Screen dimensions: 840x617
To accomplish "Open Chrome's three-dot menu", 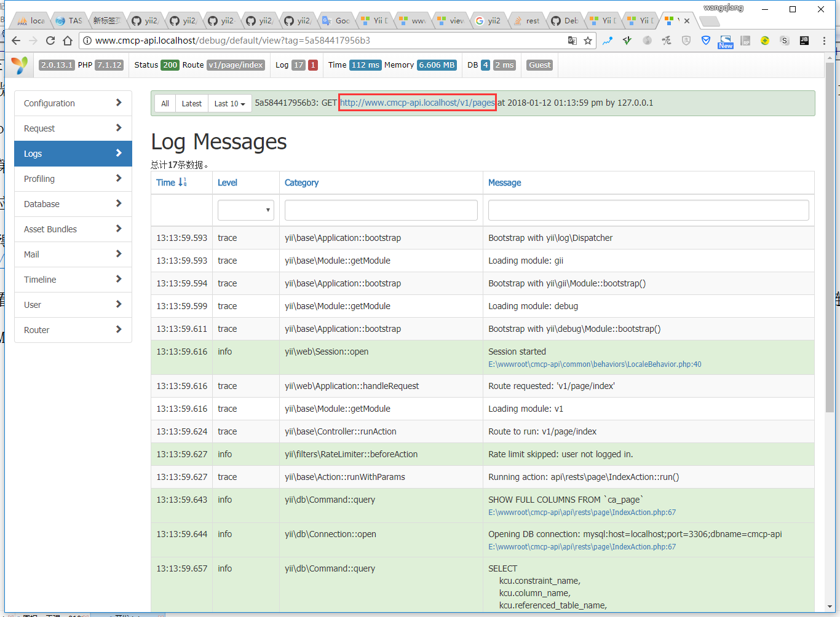I will click(x=824, y=41).
